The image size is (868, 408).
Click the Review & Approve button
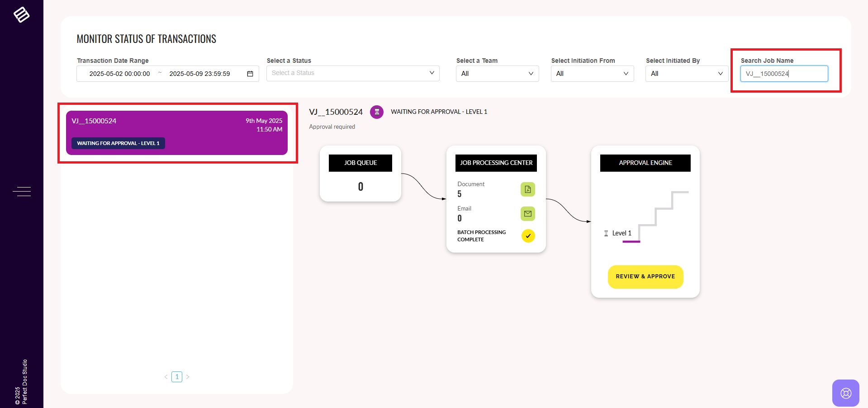(645, 277)
